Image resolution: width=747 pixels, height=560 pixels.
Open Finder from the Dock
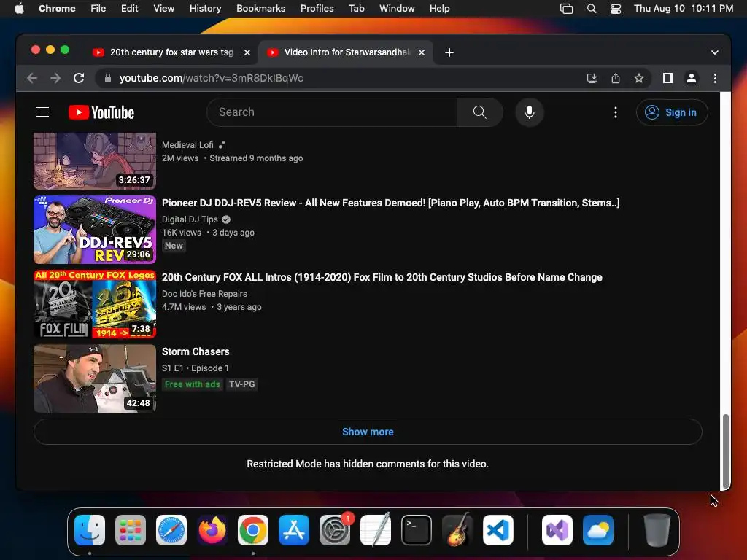point(90,530)
